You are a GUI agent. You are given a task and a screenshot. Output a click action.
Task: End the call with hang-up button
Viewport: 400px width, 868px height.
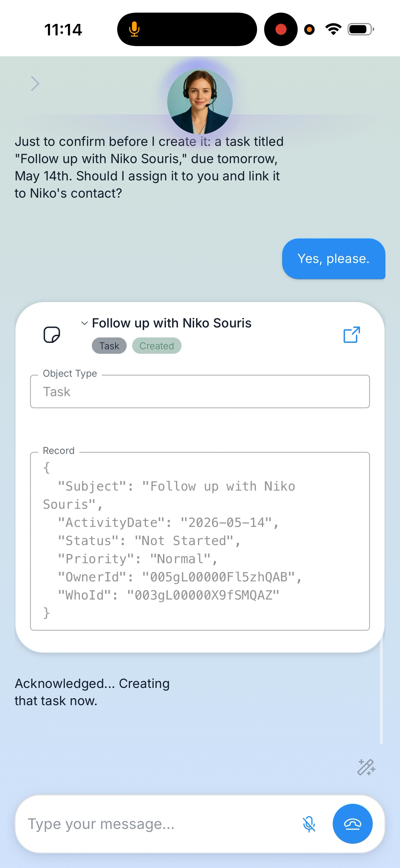point(352,824)
